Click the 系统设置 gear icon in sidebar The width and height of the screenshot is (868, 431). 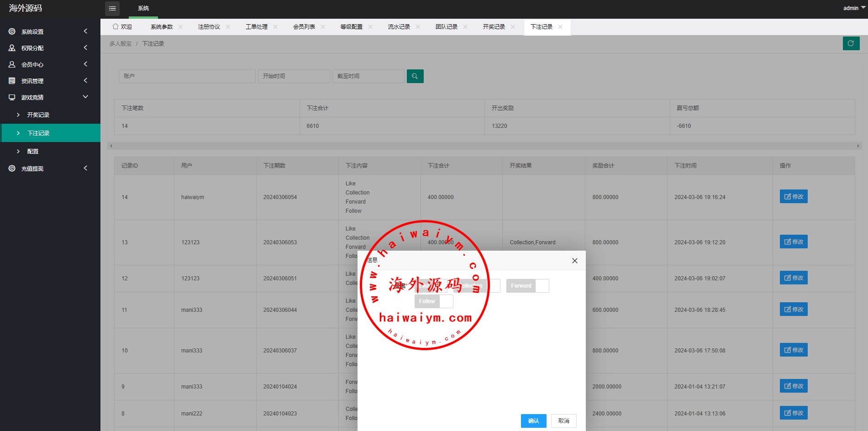click(x=12, y=32)
